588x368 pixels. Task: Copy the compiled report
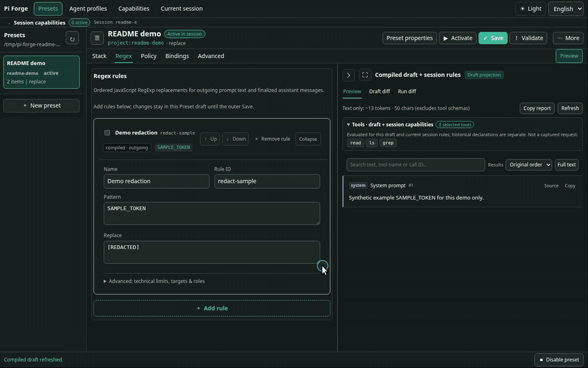pyautogui.click(x=537, y=108)
